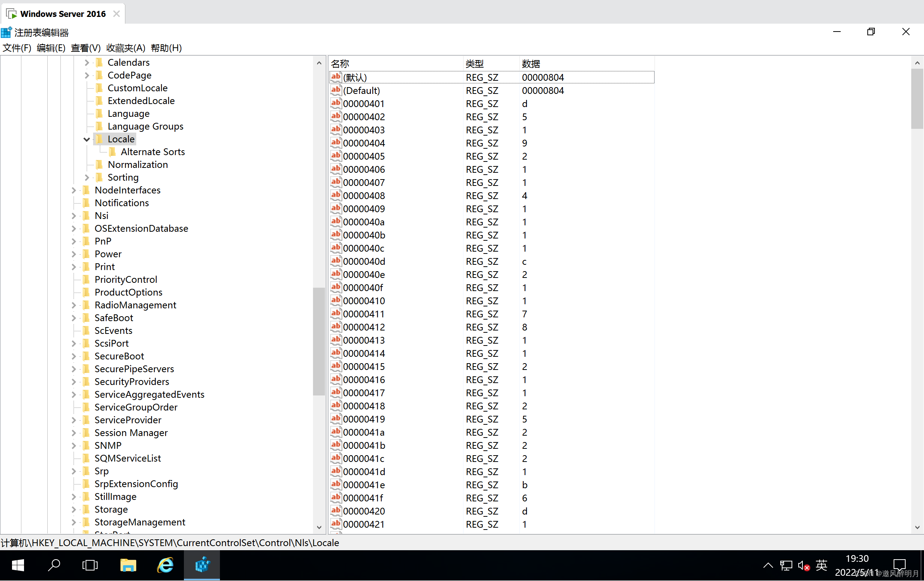This screenshot has height=581, width=924.
Task: Open taskbar search
Action: (x=54, y=565)
